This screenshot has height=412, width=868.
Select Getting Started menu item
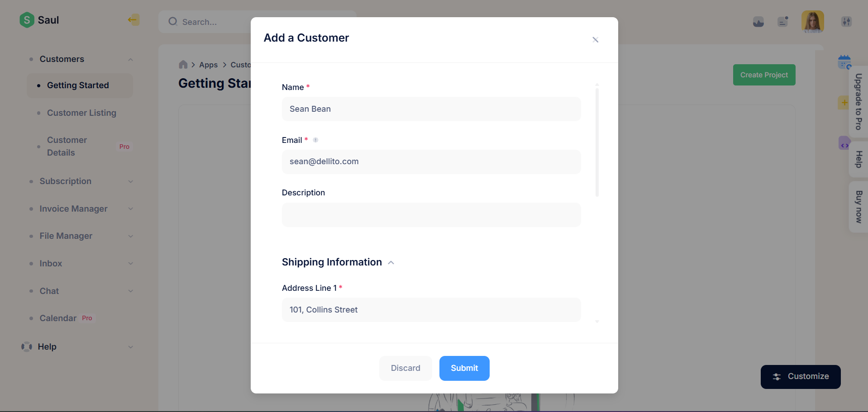tap(78, 85)
